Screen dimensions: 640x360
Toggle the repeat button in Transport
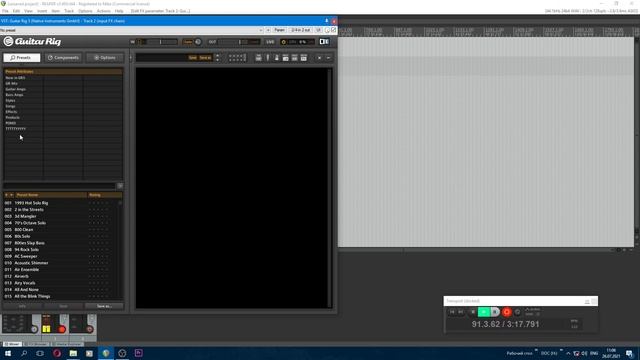click(x=517, y=312)
